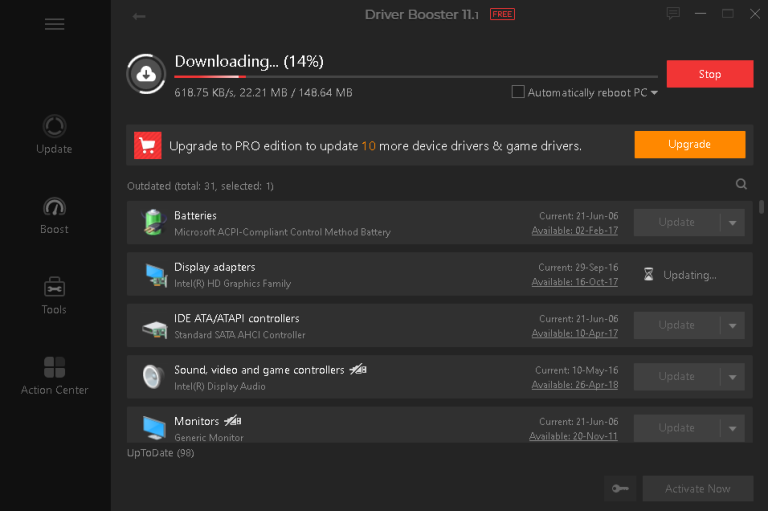
Task: Select the Generic Monitor text
Action: 209,438
